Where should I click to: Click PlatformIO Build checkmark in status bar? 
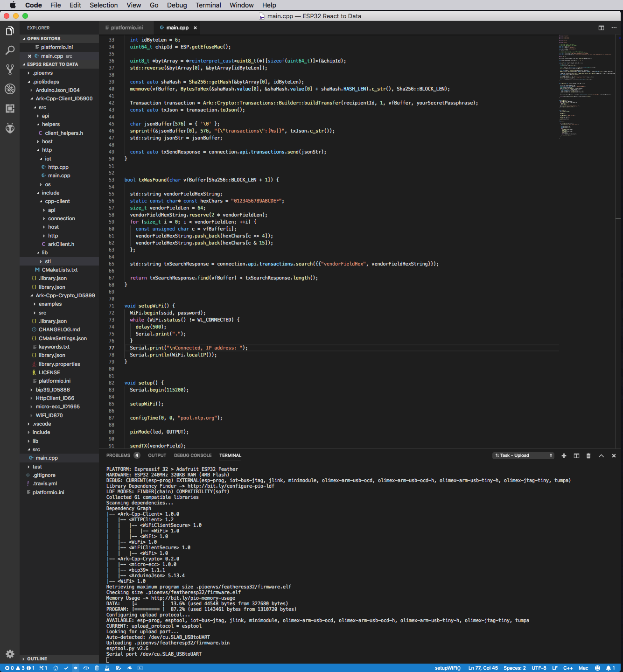[66, 668]
